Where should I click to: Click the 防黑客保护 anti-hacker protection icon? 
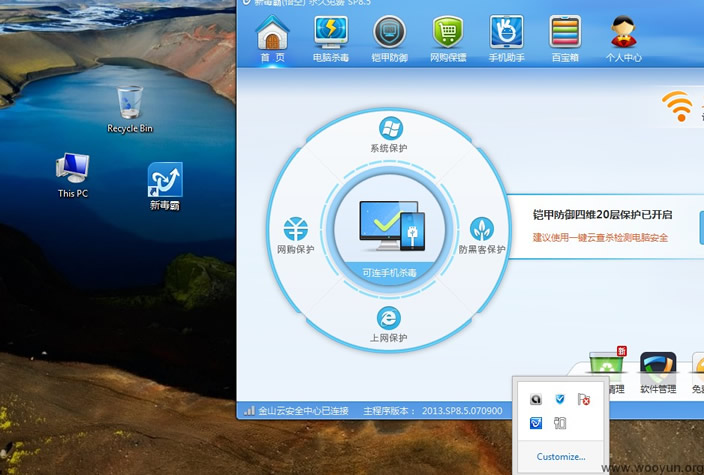482,234
